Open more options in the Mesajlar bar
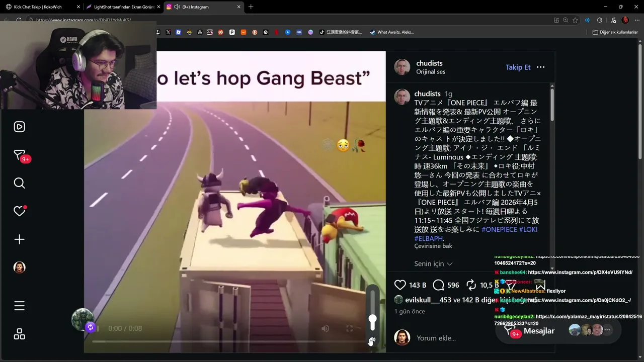644x362 pixels. (607, 330)
